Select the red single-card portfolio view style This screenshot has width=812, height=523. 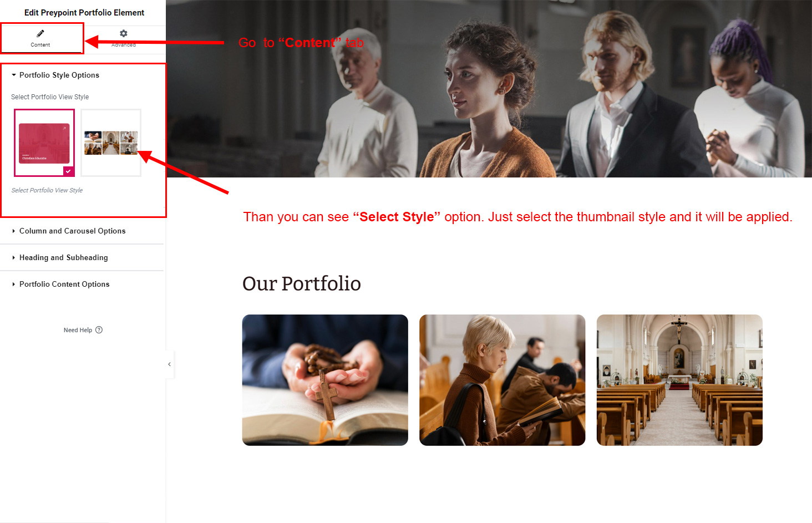[x=44, y=143]
